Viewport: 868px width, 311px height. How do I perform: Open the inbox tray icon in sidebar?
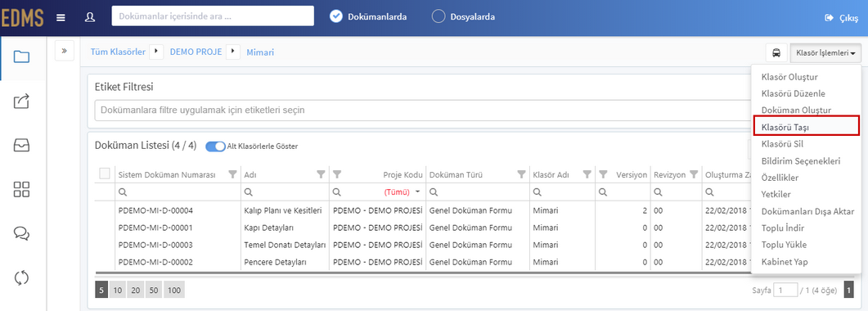click(x=21, y=145)
